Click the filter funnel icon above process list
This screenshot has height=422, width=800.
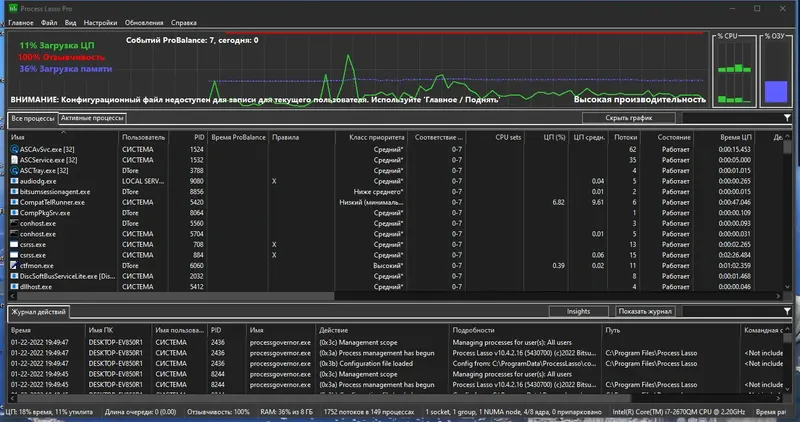tap(788, 118)
